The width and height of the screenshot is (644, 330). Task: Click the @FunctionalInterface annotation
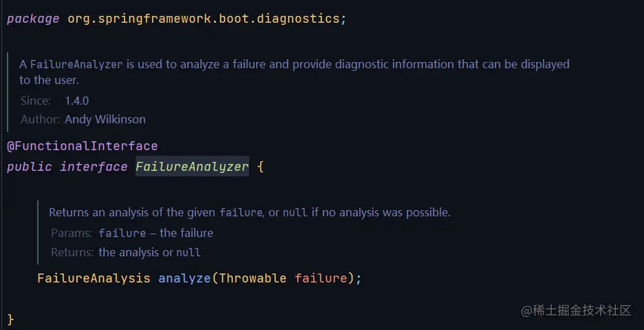click(82, 146)
